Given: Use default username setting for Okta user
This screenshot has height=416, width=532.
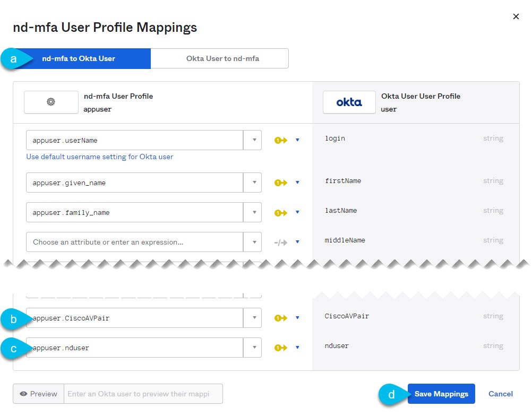Looking at the screenshot, I should (x=100, y=157).
